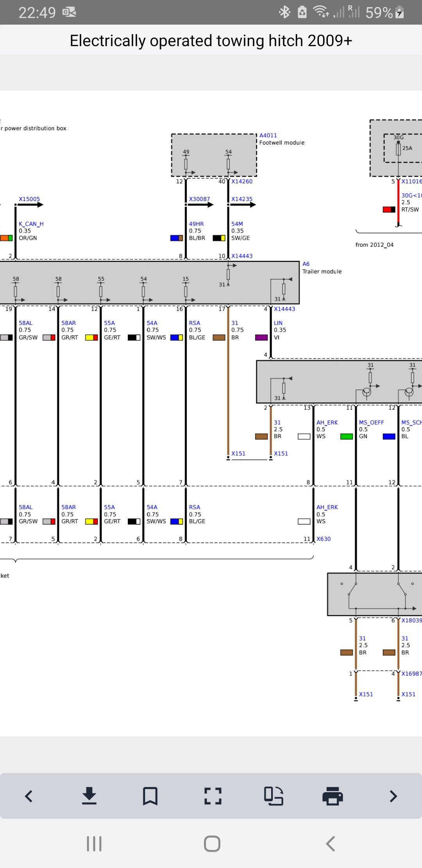This screenshot has width=422, height=868.
Task: Tap the battery indicator icon
Action: tap(399, 12)
